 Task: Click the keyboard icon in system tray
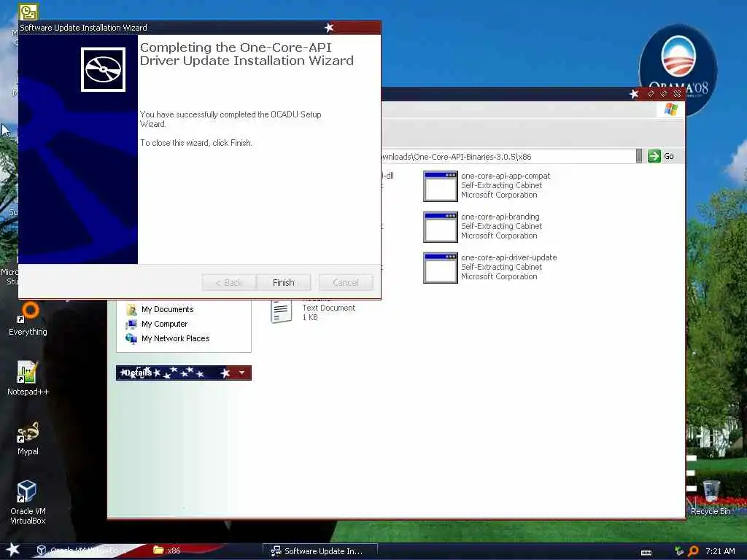tap(646, 552)
